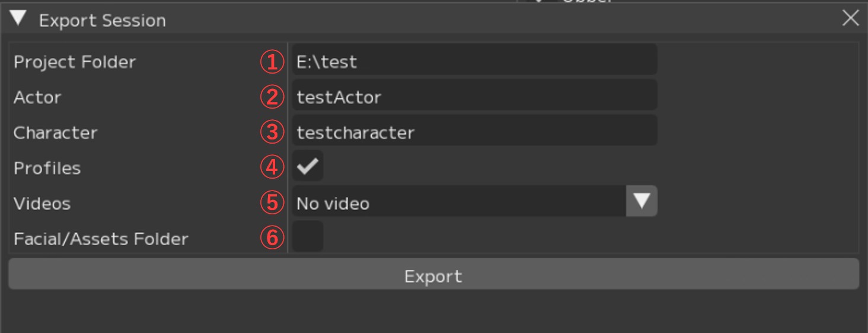Click the Project Folder label
Viewport: 868px width, 333px height.
[x=75, y=62]
